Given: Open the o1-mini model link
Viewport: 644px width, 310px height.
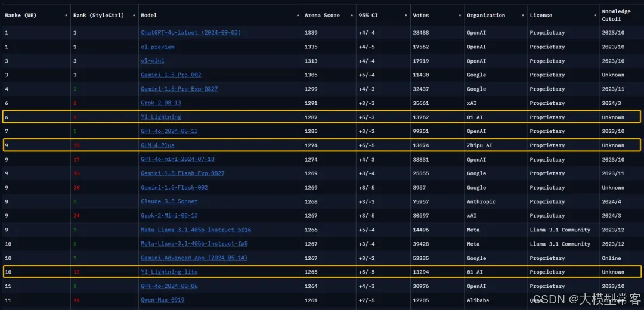Looking at the screenshot, I should point(153,61).
